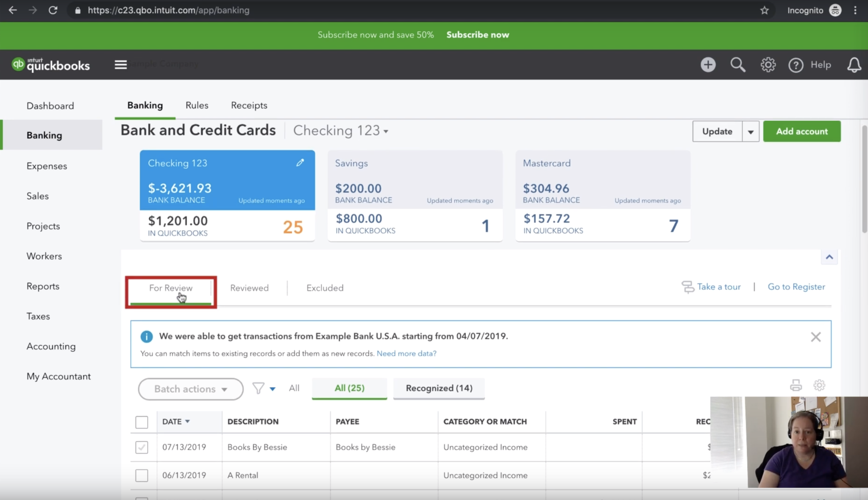Toggle checkbox for A Rental row
This screenshot has height=500, width=868.
pyautogui.click(x=142, y=475)
